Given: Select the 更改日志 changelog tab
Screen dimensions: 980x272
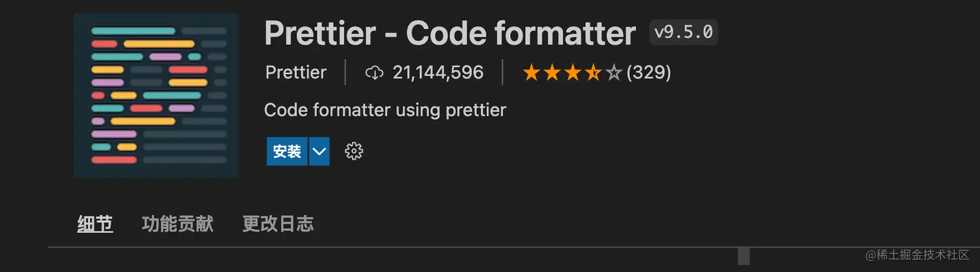Looking at the screenshot, I should click(x=278, y=225).
